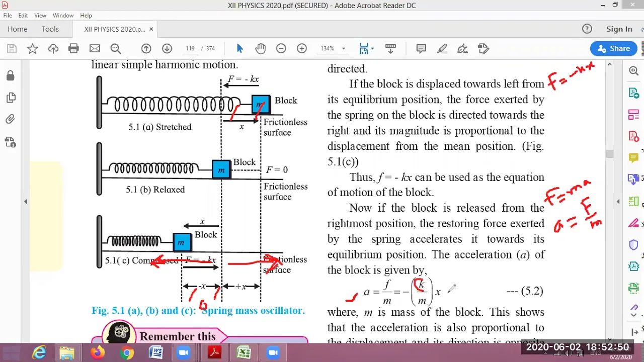644x362 pixels.
Task: Open the Page Thumbnails panel
Action: 11,98
